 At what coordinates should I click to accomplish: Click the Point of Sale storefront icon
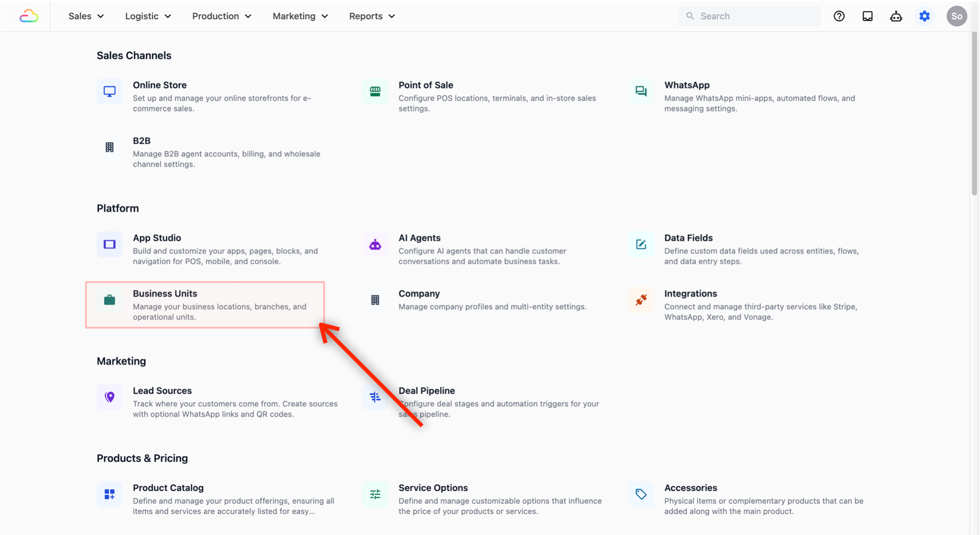[375, 91]
